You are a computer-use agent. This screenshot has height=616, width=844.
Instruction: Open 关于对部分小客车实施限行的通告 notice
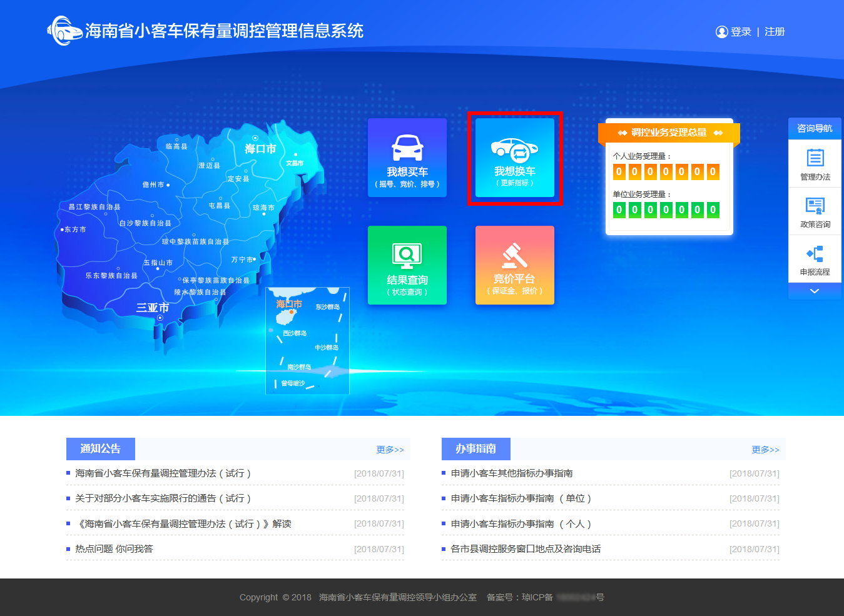click(x=163, y=498)
